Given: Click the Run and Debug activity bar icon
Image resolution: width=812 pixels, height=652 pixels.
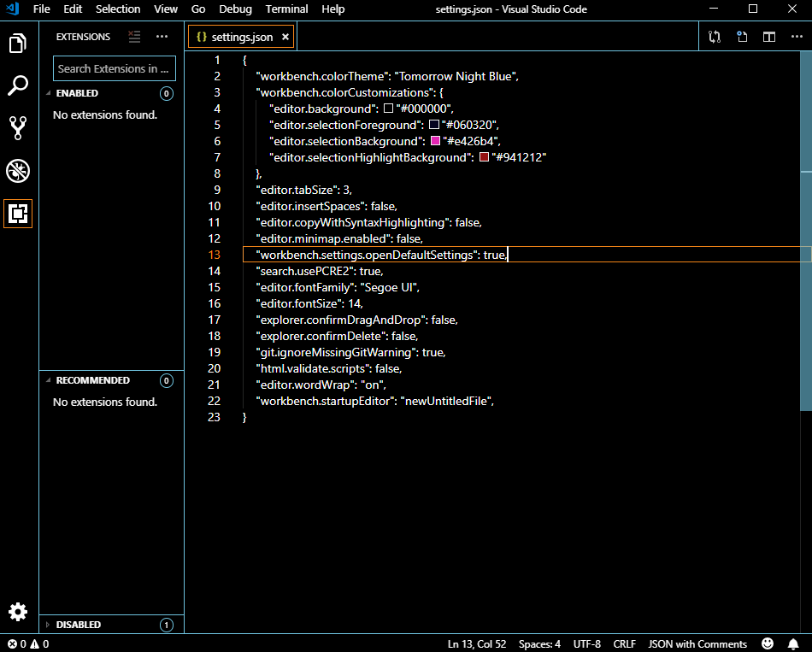Looking at the screenshot, I should point(18,171).
